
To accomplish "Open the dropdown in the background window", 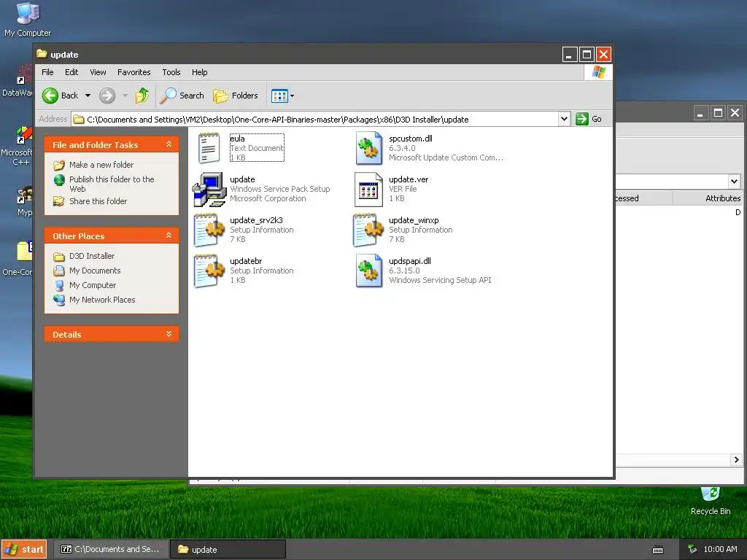I will pos(734,181).
